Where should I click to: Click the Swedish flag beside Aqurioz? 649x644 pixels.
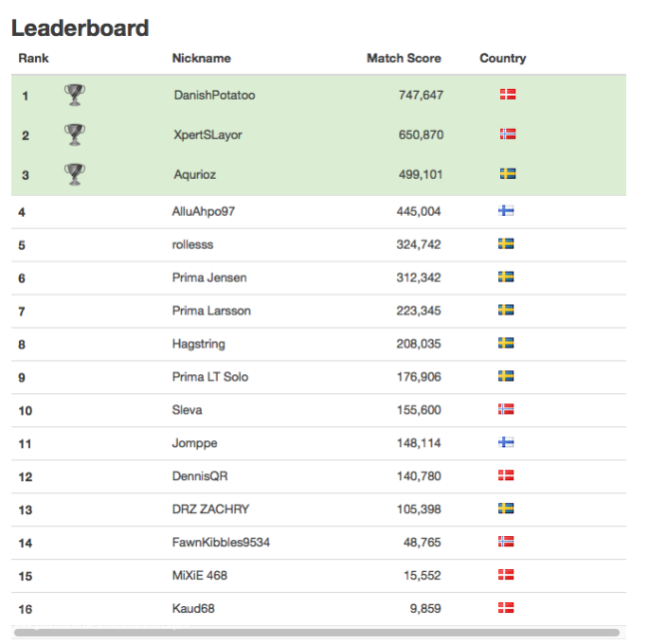pos(507,174)
